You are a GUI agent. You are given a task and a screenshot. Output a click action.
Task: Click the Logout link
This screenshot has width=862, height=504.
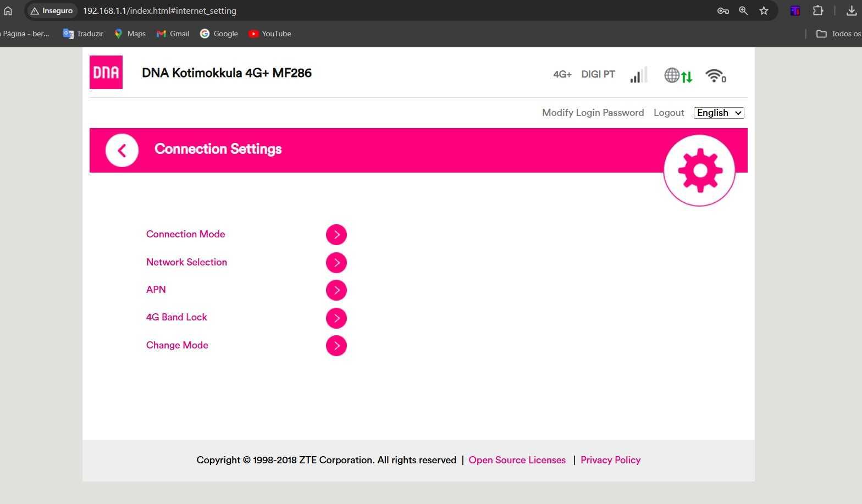[668, 113]
